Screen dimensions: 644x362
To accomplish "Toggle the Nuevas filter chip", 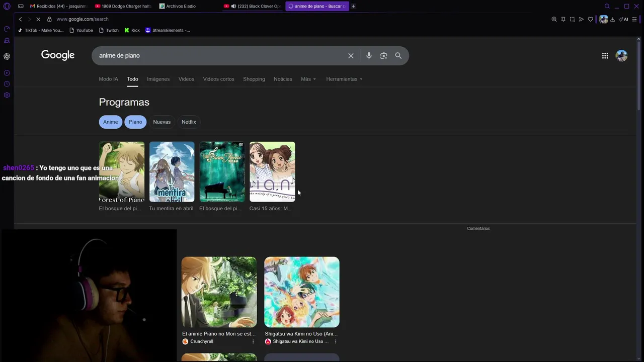I will pos(162,122).
